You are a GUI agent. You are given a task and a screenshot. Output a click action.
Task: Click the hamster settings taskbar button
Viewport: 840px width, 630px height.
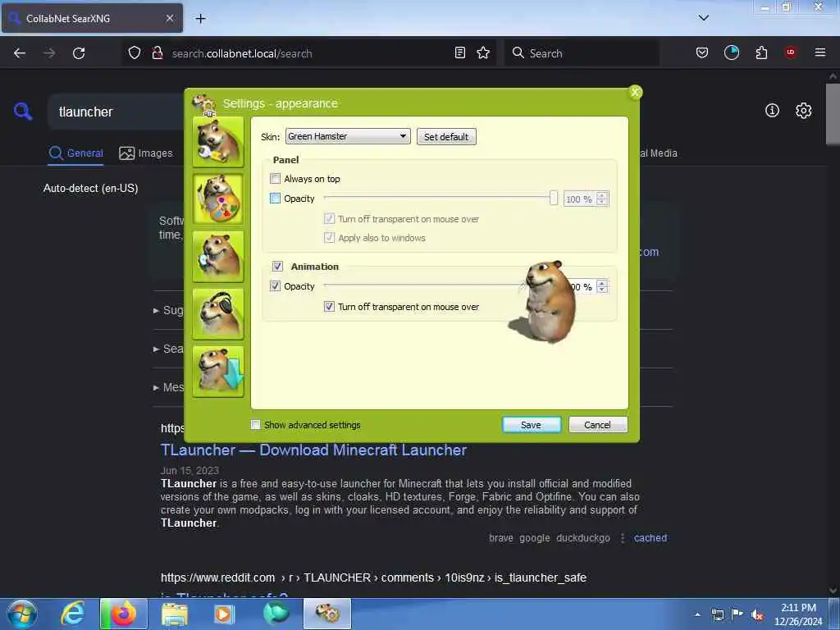pyautogui.click(x=327, y=614)
